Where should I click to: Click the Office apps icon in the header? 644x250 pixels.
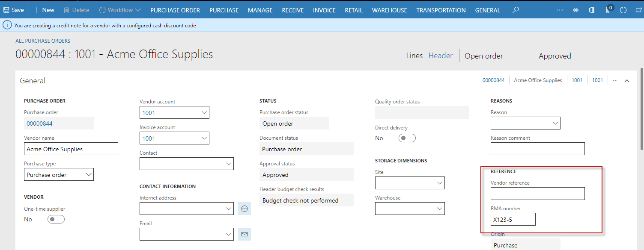coord(591,9)
